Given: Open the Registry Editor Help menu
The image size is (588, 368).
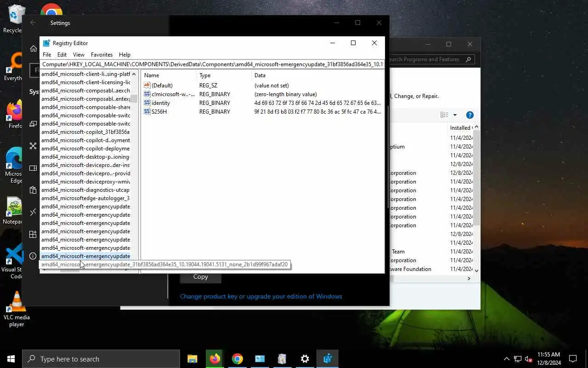Looking at the screenshot, I should point(124,54).
